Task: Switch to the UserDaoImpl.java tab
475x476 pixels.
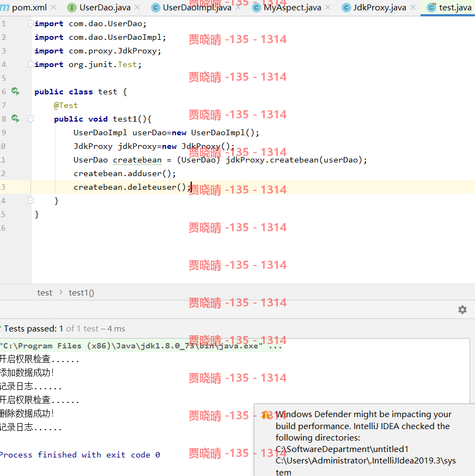Action: pos(197,8)
